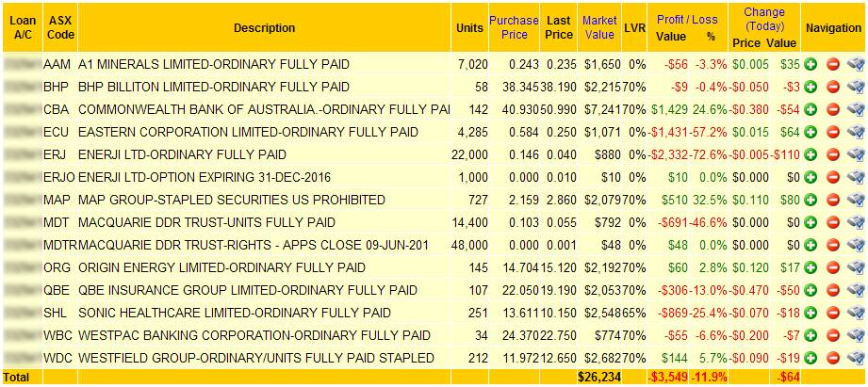Click the red minus icon for CBA
The width and height of the screenshot is (868, 387).
pos(833,109)
